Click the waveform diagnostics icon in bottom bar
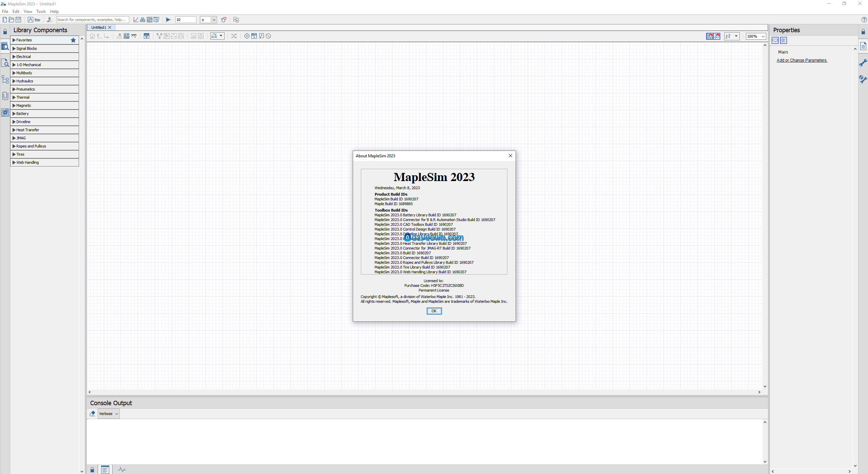Viewport: 868px width, 474px height. point(122,470)
